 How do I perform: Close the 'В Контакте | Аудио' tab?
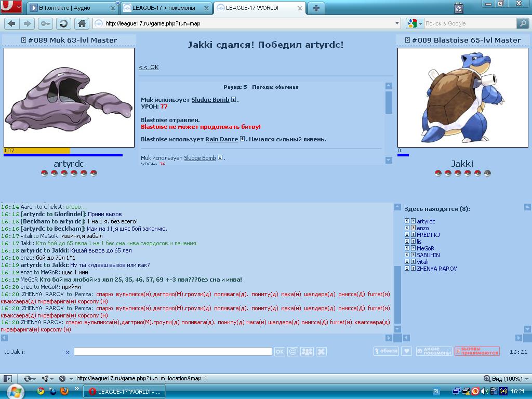(x=113, y=8)
